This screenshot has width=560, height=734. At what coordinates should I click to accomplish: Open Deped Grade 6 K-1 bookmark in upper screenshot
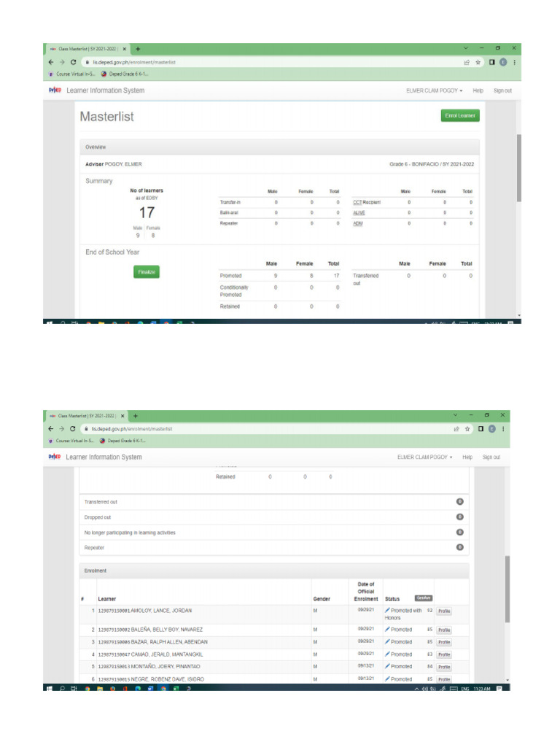[x=125, y=74]
